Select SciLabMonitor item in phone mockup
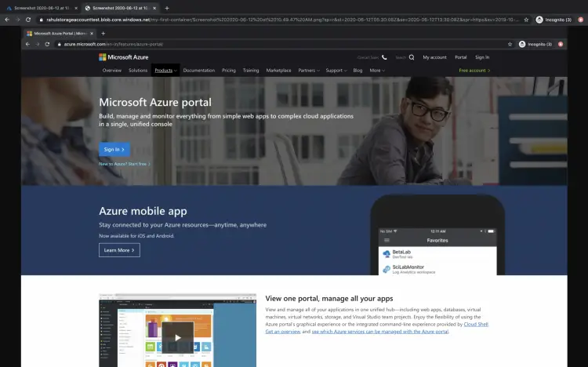Screen dimensions: 588x367 (437, 269)
